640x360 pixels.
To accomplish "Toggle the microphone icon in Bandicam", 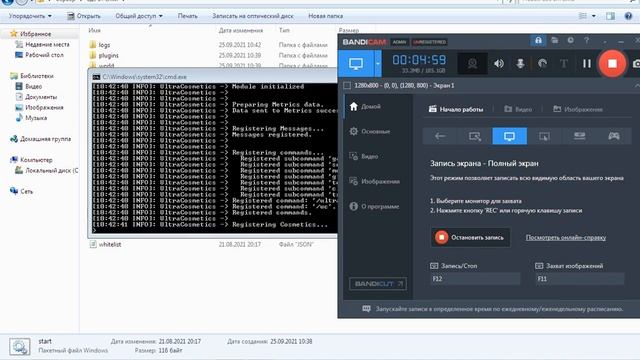I will 520,64.
